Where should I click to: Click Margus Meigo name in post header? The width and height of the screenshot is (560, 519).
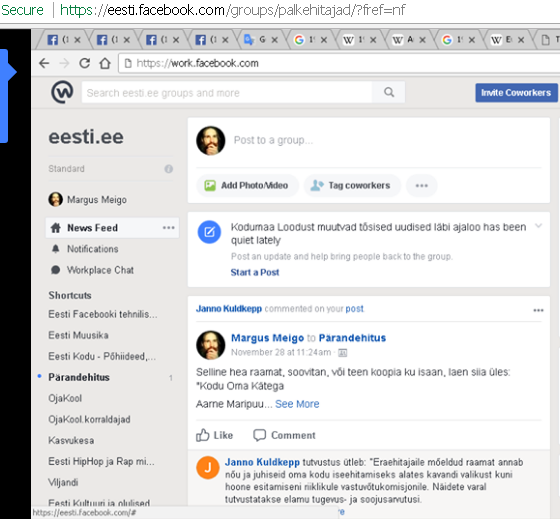point(268,338)
